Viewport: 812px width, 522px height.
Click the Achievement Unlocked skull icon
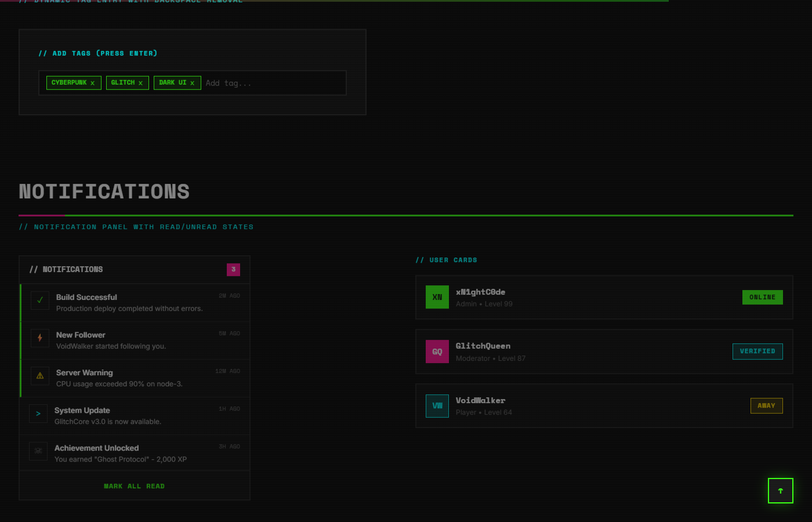pos(38,451)
